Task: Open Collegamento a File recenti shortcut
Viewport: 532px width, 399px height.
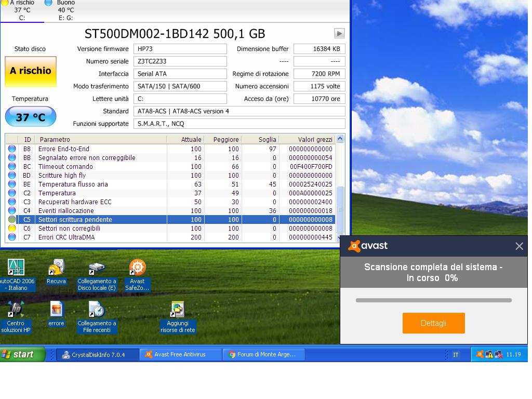Action: pyautogui.click(x=97, y=310)
